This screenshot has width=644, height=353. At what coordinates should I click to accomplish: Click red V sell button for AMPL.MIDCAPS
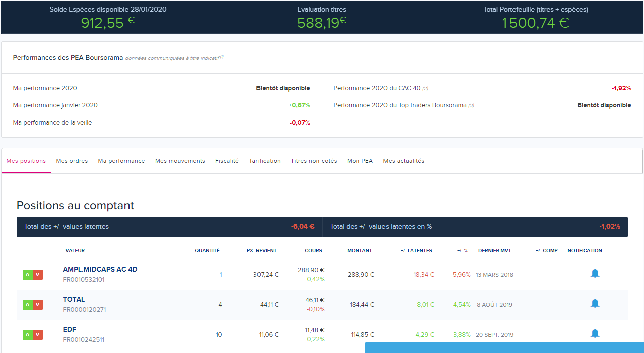[38, 275]
